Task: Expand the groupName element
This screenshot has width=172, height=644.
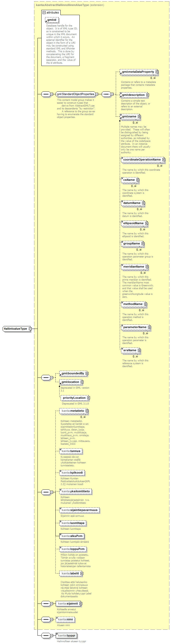Action: click(x=143, y=243)
